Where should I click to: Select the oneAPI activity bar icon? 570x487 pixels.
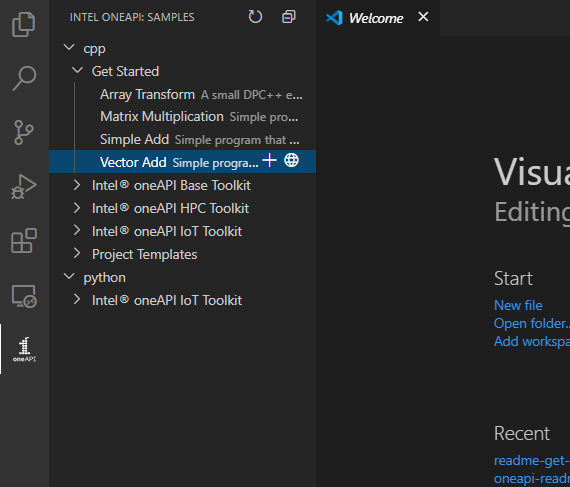(24, 349)
